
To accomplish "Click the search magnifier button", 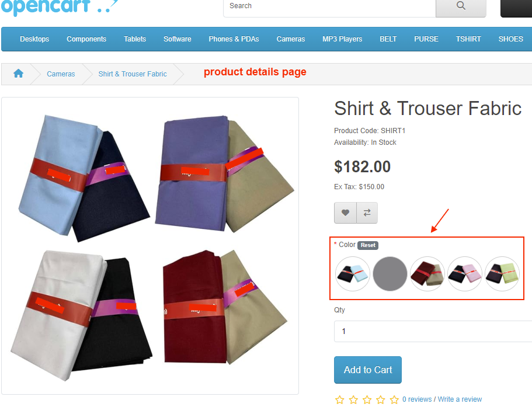I will (461, 6).
